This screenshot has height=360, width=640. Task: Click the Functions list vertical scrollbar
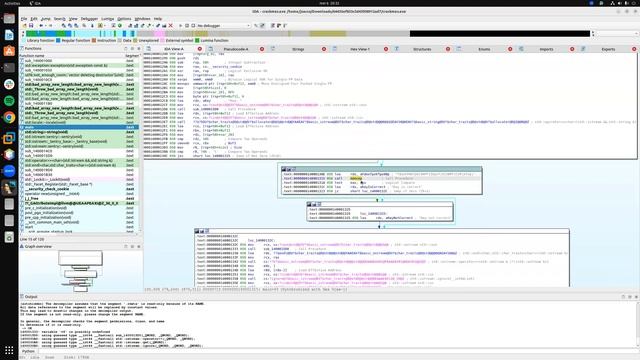click(x=140, y=144)
